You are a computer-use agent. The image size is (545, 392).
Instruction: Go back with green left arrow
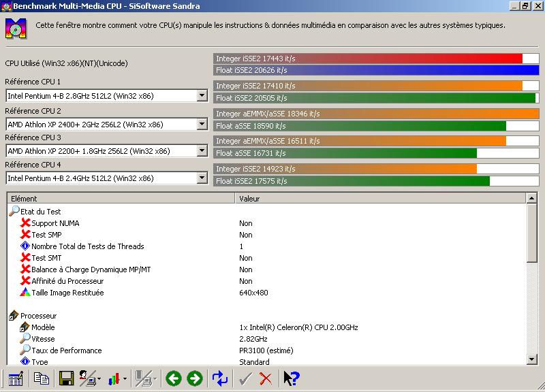[x=174, y=378]
